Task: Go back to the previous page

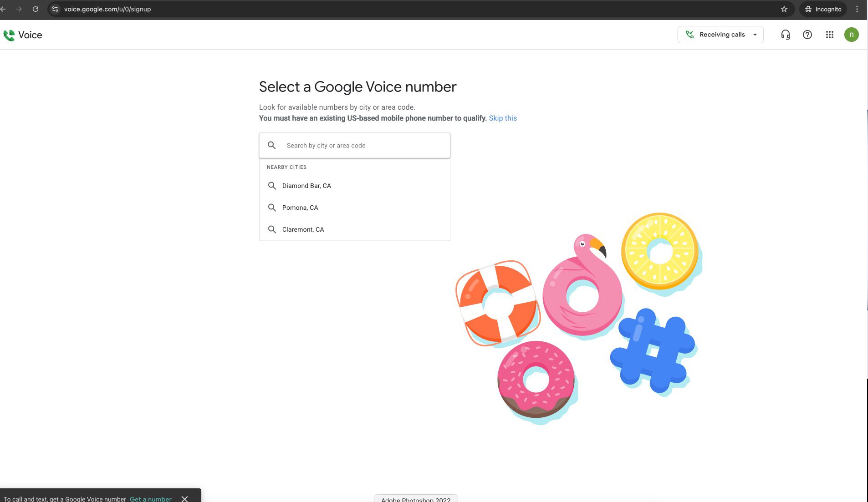Action: (3, 9)
